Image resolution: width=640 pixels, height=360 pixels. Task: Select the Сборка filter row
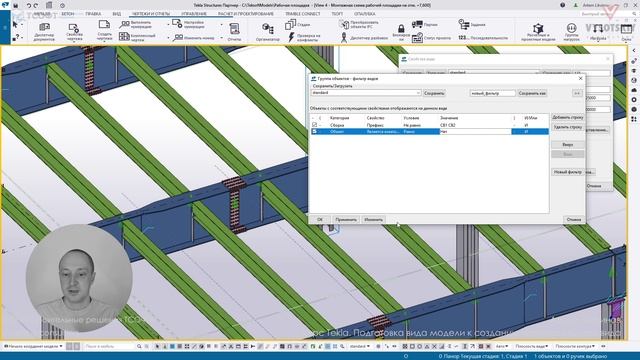click(429, 125)
